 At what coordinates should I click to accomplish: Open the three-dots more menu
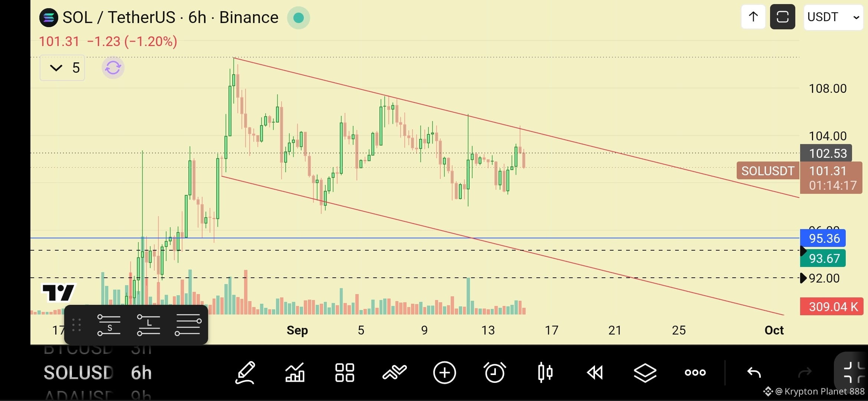[x=695, y=372]
